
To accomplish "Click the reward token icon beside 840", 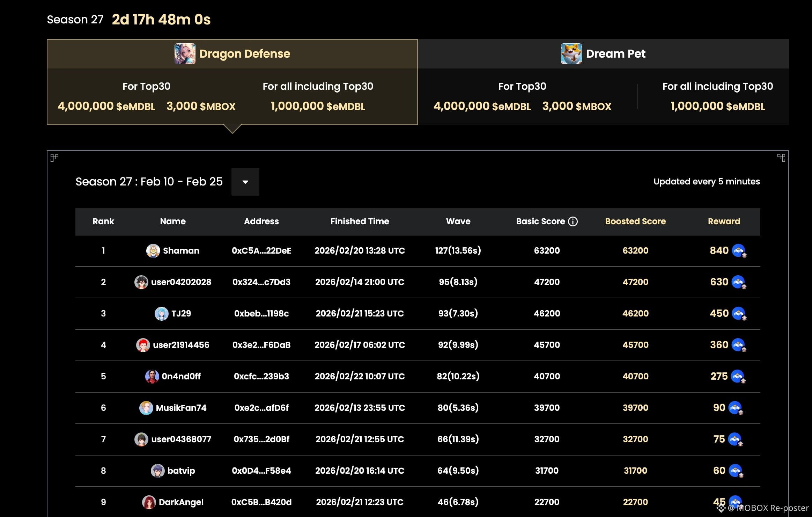I will tap(739, 251).
